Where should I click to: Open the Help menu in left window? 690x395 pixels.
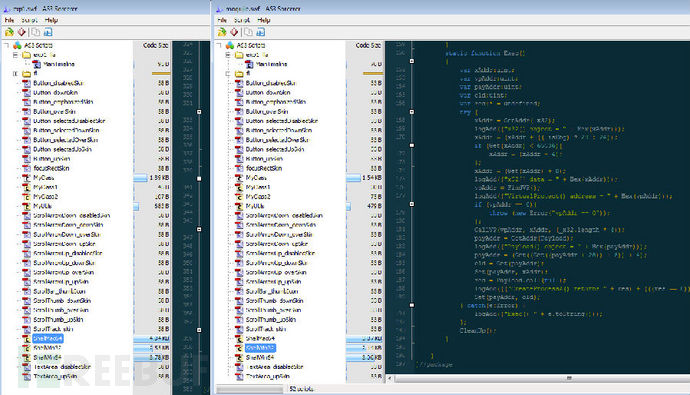point(51,20)
